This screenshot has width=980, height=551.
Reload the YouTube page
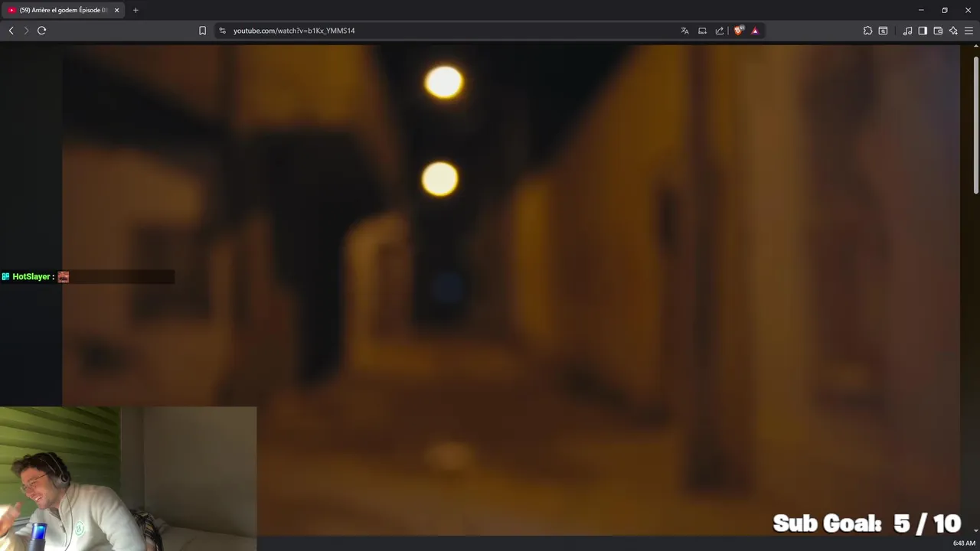tap(42, 31)
